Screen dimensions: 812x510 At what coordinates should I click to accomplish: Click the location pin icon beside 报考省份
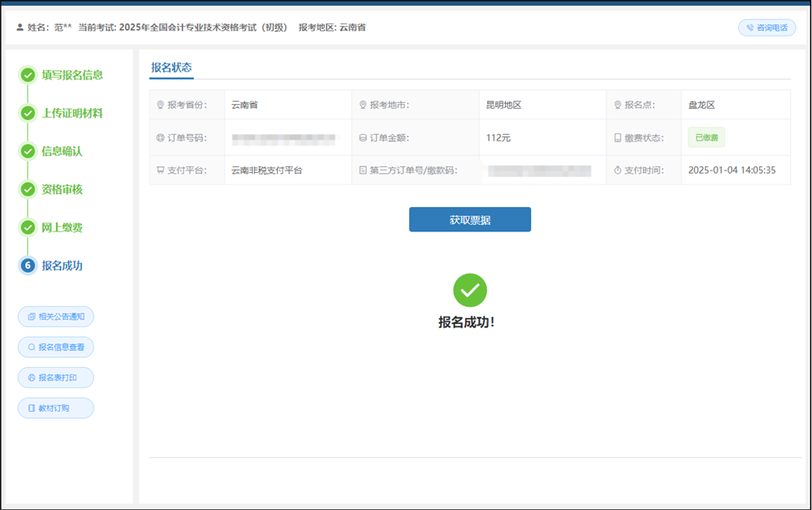(x=160, y=105)
